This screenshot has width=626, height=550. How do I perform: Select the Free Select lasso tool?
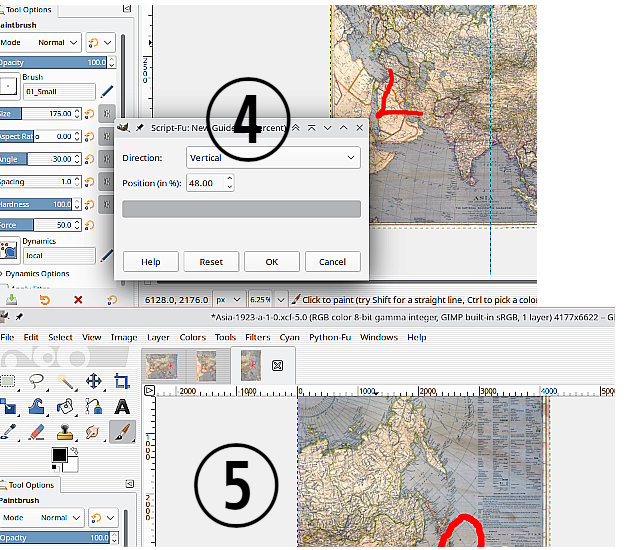(x=37, y=381)
